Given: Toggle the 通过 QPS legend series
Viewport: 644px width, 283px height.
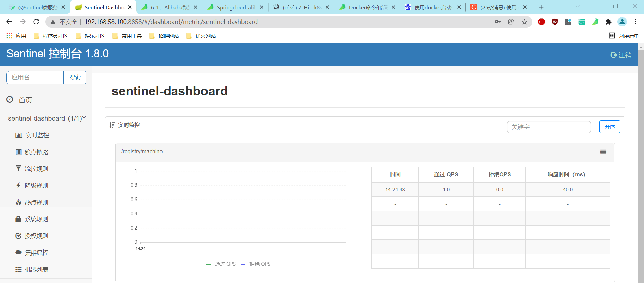Looking at the screenshot, I should [x=221, y=264].
